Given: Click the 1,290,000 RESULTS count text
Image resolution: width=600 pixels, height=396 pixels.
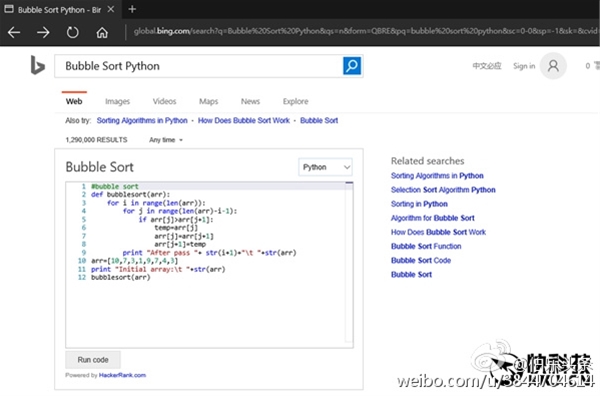Looking at the screenshot, I should pyautogui.click(x=96, y=140).
